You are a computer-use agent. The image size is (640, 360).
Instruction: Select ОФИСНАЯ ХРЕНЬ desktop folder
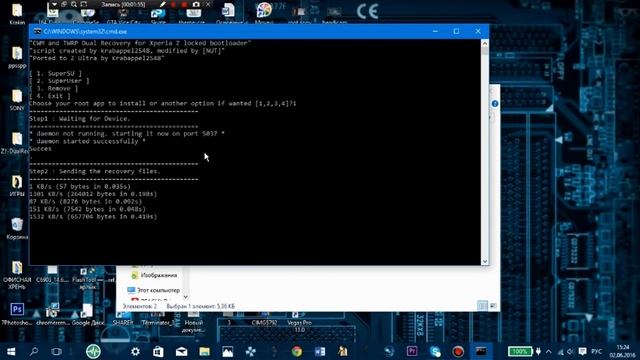(x=17, y=275)
